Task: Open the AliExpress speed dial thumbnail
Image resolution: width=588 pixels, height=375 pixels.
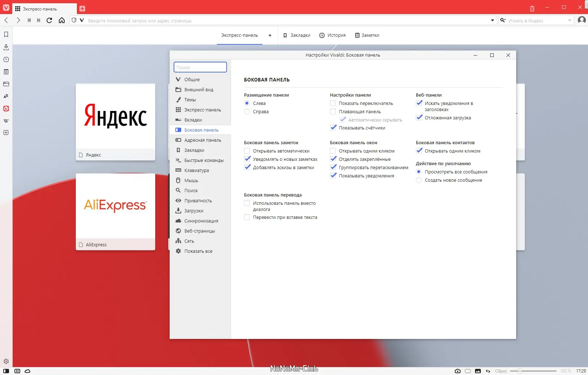Action: coord(116,212)
